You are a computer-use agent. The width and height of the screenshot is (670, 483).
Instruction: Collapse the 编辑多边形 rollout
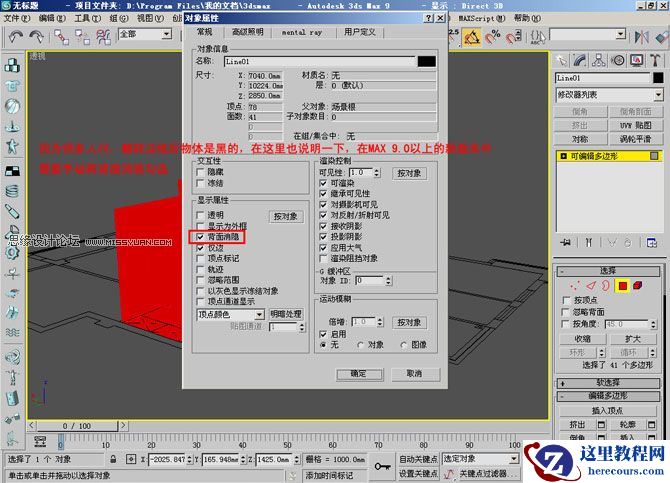(608, 396)
